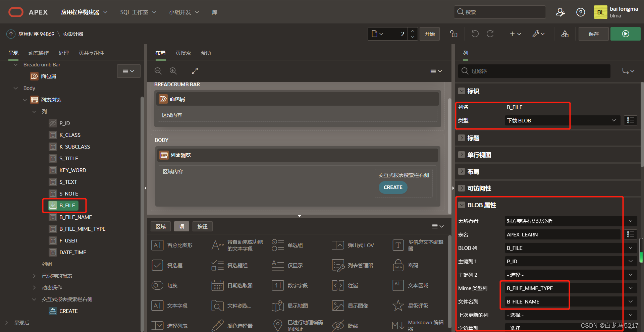Select the 日期选取器 item in gallery
Viewport: 644px width, 332px height.
point(232,285)
